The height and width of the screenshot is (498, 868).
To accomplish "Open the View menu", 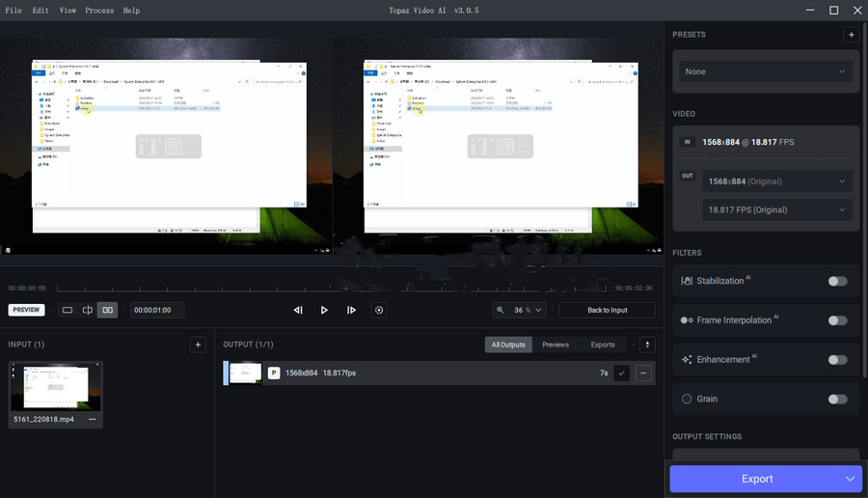I will pos(68,10).
